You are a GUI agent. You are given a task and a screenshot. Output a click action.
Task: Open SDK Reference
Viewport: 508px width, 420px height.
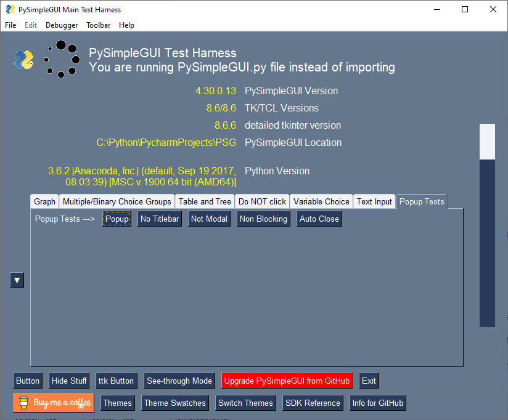(313, 403)
